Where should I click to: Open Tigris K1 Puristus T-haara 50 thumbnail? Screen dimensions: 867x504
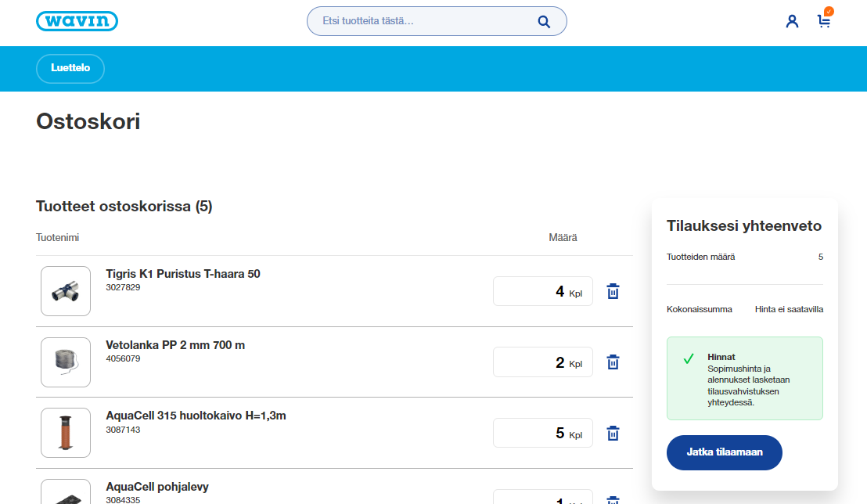pos(66,291)
